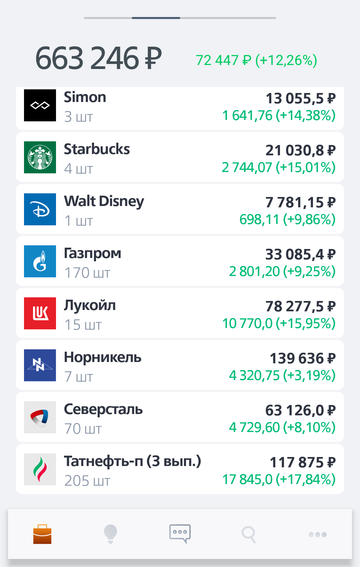Tap Лукойл profit 10 770,0 (+15,95%)

pyautogui.click(x=279, y=323)
